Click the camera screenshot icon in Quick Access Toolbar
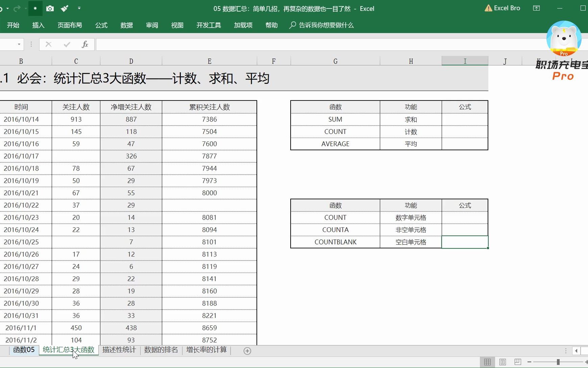The width and height of the screenshot is (588, 368). [x=50, y=8]
